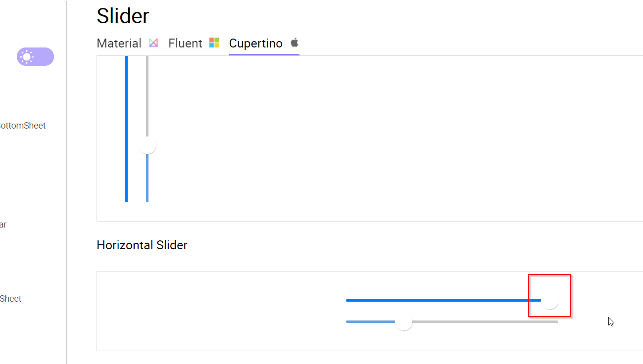Click the sidebar item ending in 'ar'
The height and width of the screenshot is (364, 643).
[x=4, y=224]
